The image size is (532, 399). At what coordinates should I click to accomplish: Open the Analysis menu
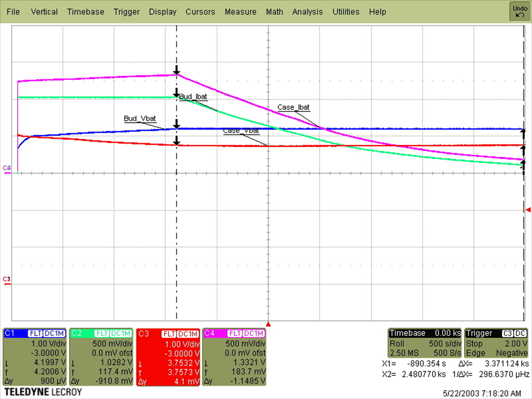pos(308,12)
